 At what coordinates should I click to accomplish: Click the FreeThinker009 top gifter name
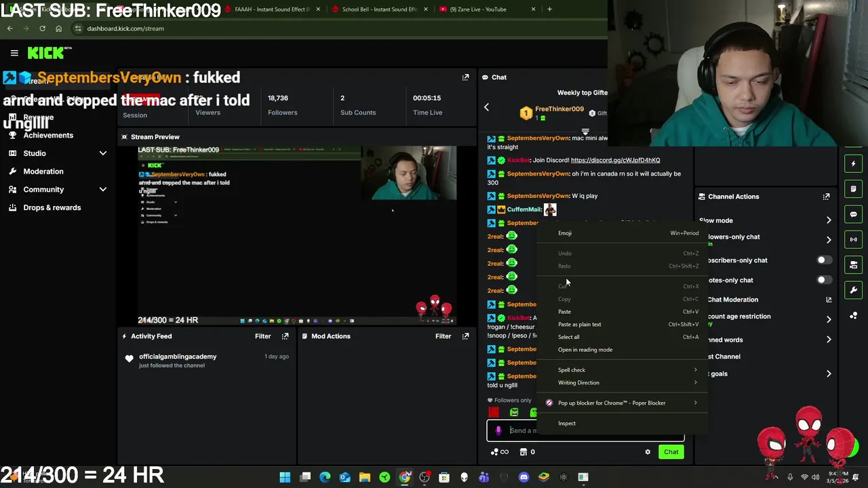559,109
